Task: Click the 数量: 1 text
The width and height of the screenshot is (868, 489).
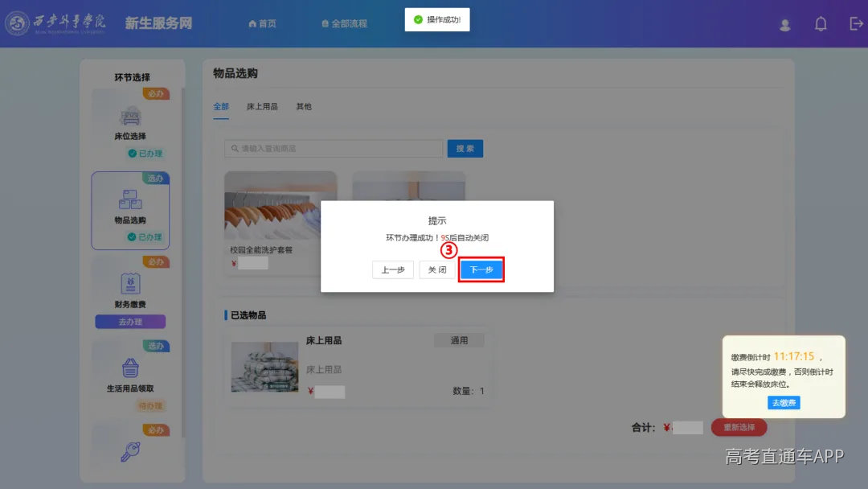Action: (x=469, y=391)
